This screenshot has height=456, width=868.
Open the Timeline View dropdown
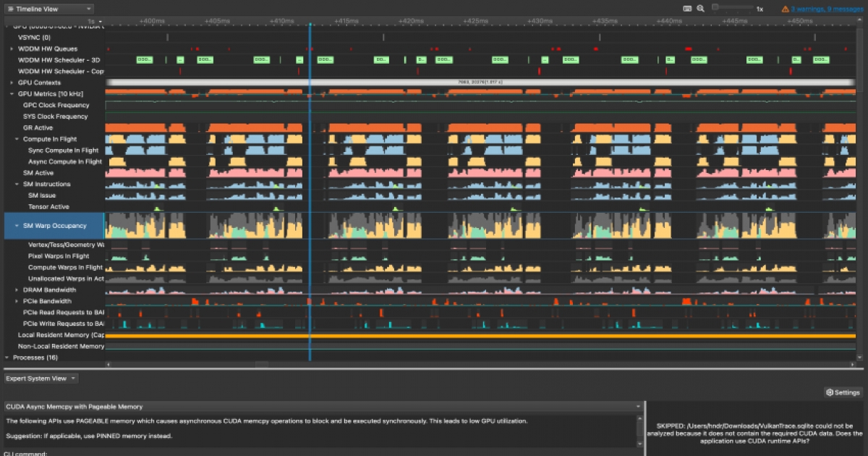[x=87, y=9]
